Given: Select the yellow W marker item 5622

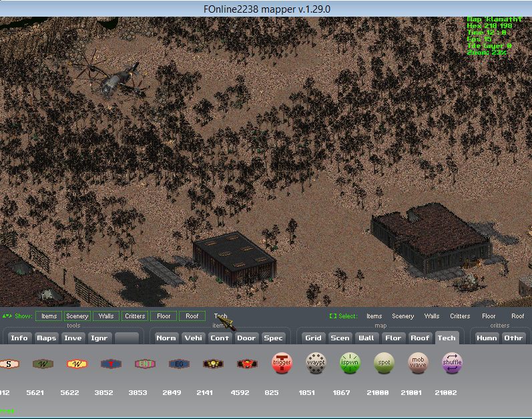Looking at the screenshot, I should click(76, 364).
